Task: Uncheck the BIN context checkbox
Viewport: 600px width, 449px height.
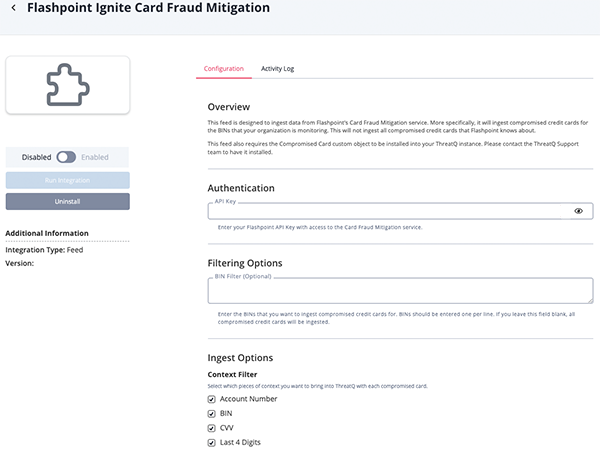Action: [212, 414]
